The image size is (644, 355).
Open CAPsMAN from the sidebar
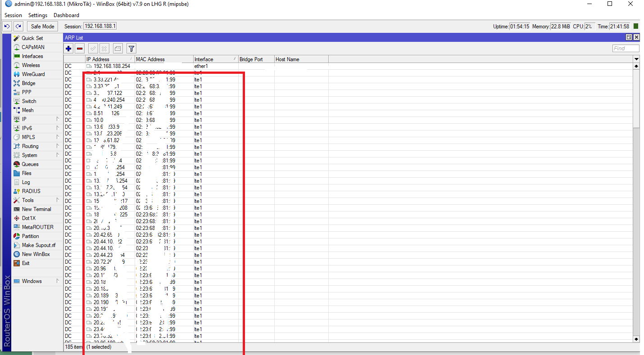click(33, 47)
